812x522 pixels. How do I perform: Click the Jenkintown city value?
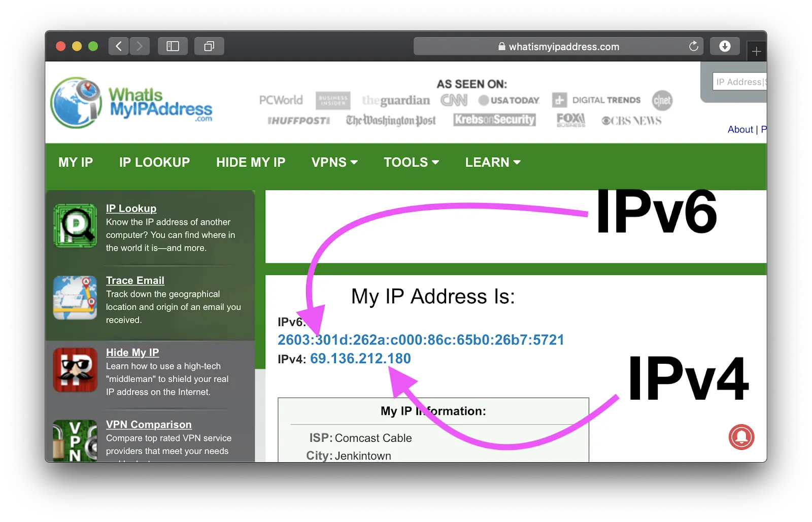[363, 456]
